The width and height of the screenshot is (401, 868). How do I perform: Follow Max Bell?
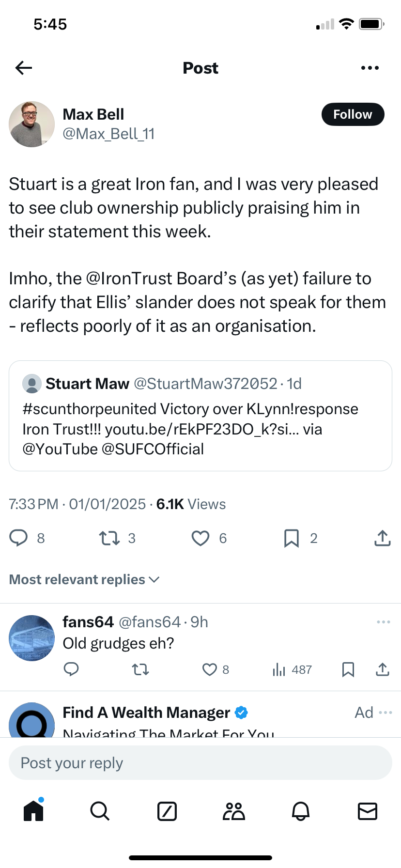353,114
